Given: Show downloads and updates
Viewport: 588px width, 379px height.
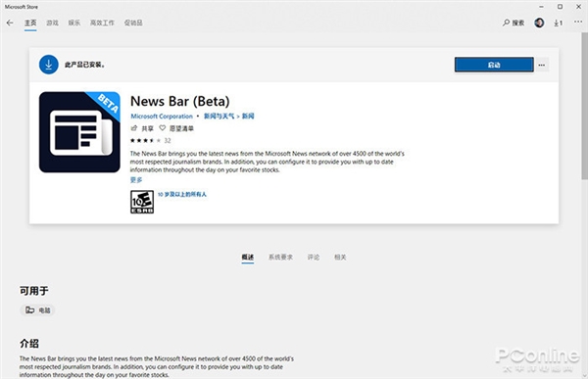Looking at the screenshot, I should coord(559,23).
